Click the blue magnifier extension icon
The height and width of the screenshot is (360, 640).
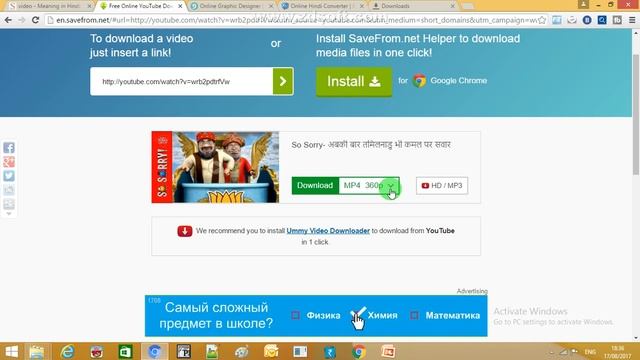pyautogui.click(x=602, y=20)
